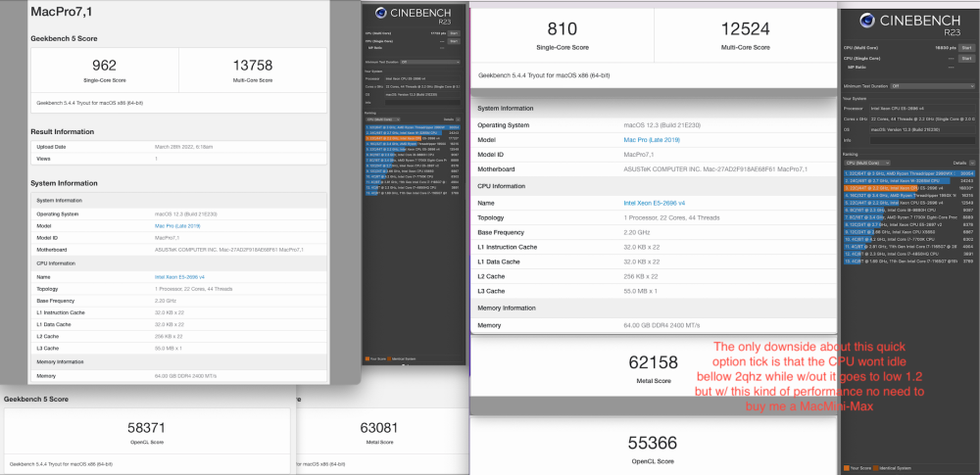The width and height of the screenshot is (980, 475).
Task: Click the 55.0 MB x 1 L3 Cache value in right page
Action: point(641,291)
